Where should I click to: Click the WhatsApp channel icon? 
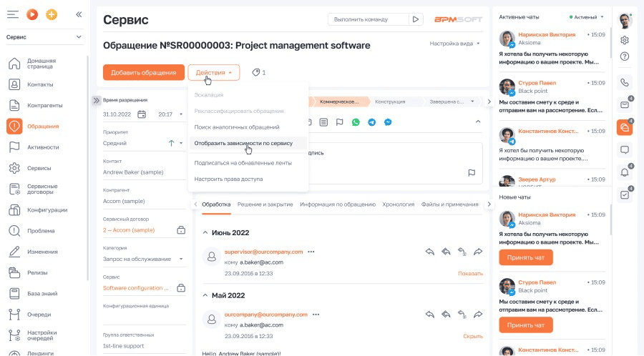pyautogui.click(x=356, y=122)
